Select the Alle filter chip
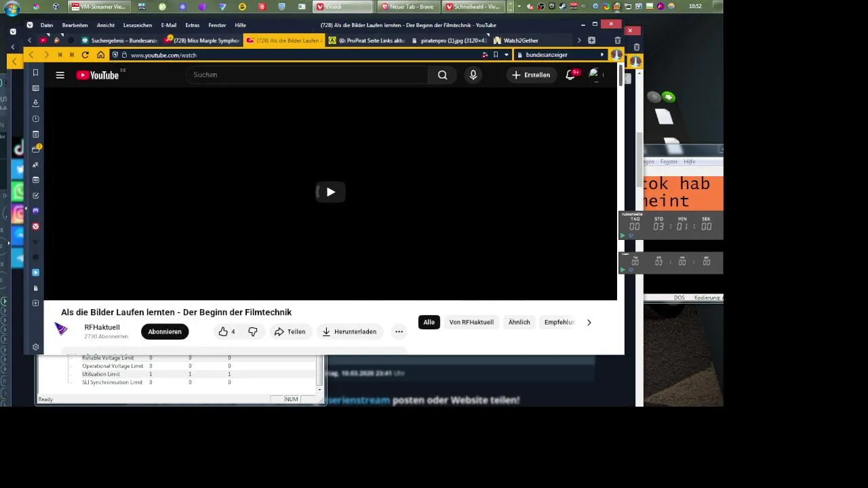Viewport: 868px width, 488px height. (x=429, y=323)
